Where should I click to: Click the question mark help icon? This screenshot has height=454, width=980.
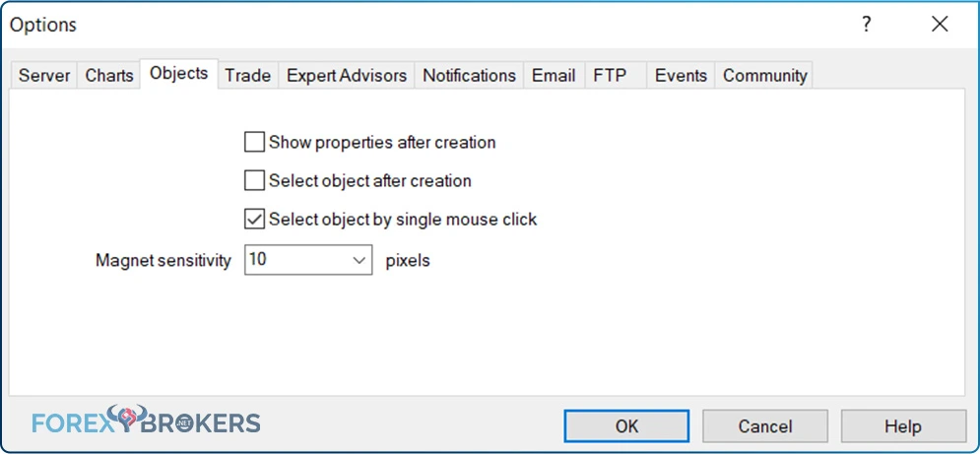tap(867, 25)
